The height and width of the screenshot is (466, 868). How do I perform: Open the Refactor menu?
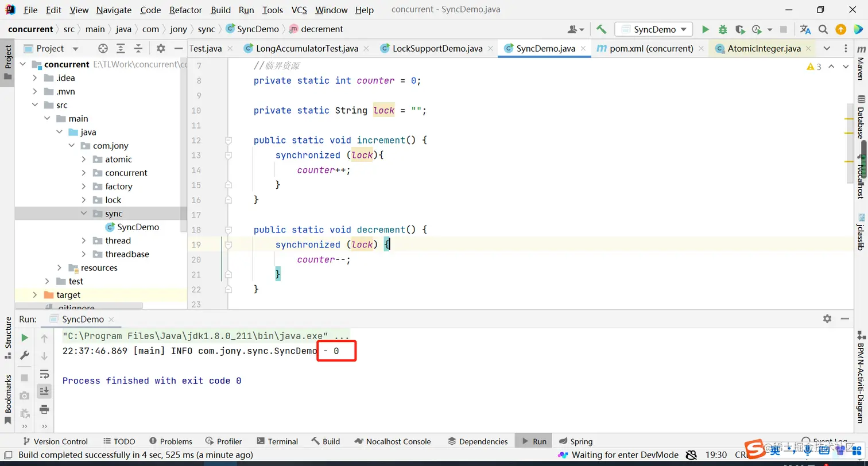(185, 10)
